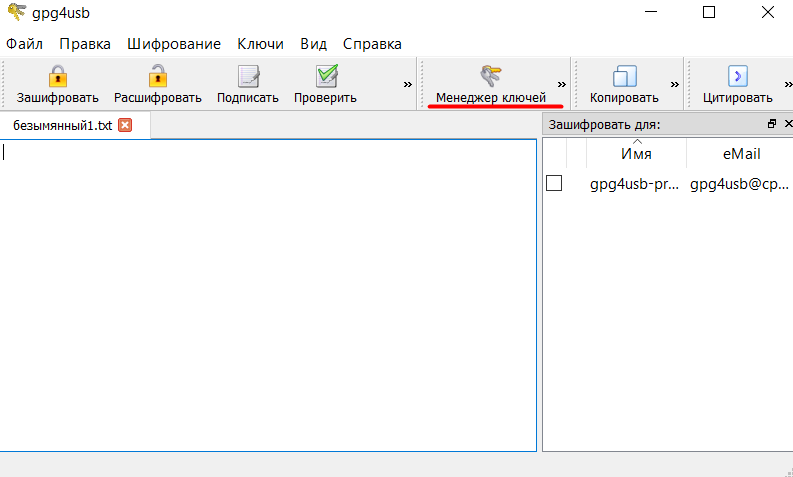Close the безымянный1.txt tab
The width and height of the screenshot is (793, 477).
tap(125, 125)
